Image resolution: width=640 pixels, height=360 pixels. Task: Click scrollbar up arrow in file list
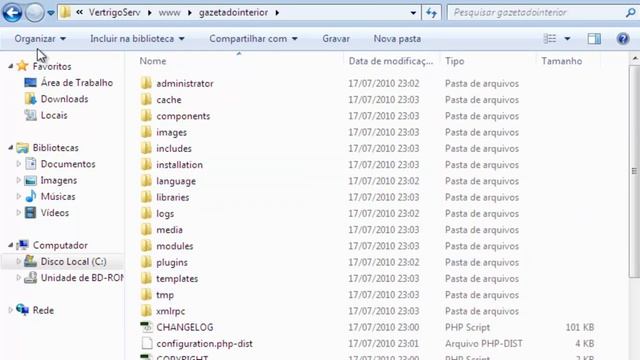[635, 59]
